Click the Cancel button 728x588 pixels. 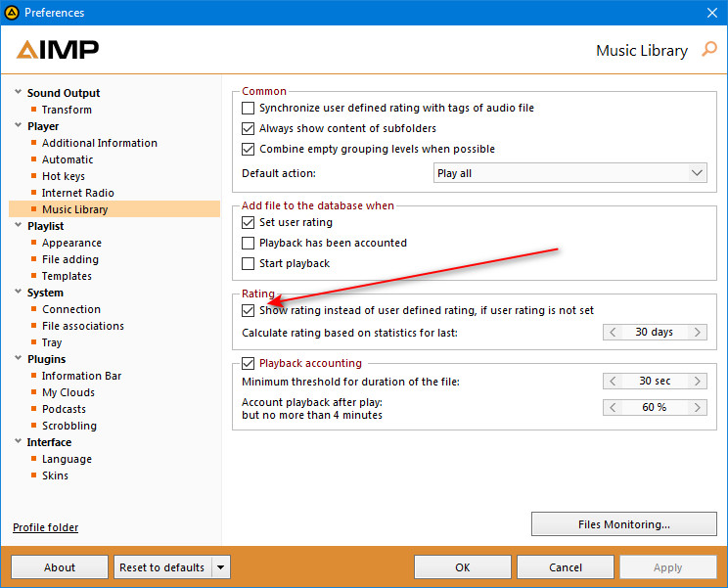pos(565,567)
